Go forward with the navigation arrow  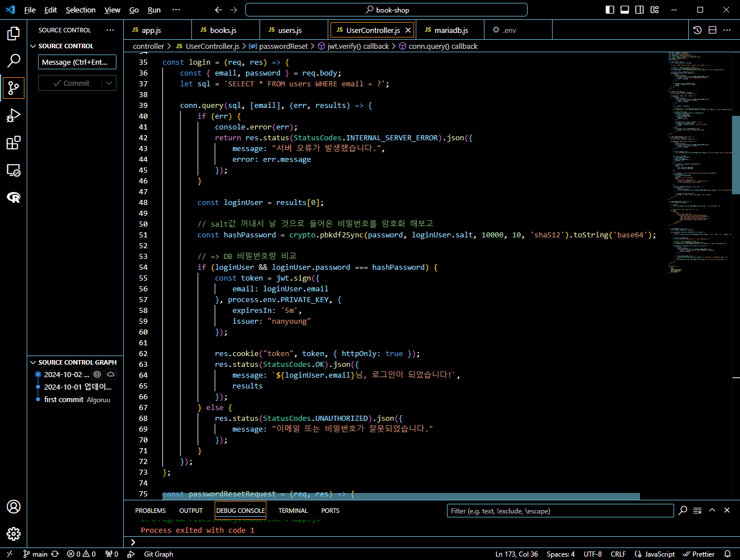coord(233,10)
